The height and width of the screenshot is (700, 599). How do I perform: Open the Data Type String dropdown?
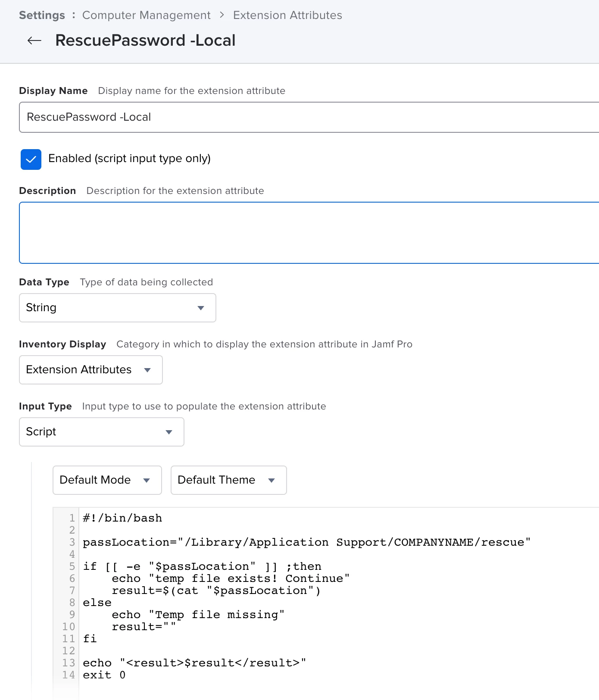(118, 308)
